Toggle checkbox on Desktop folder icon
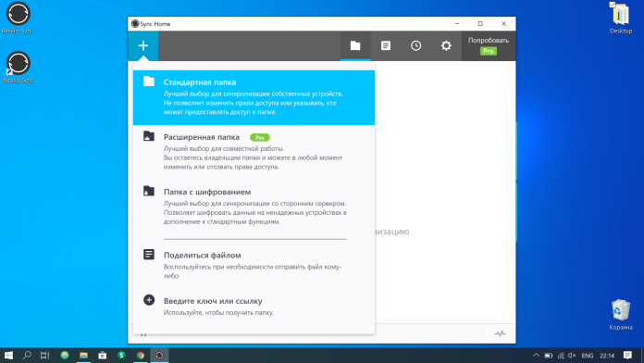 [612, 5]
